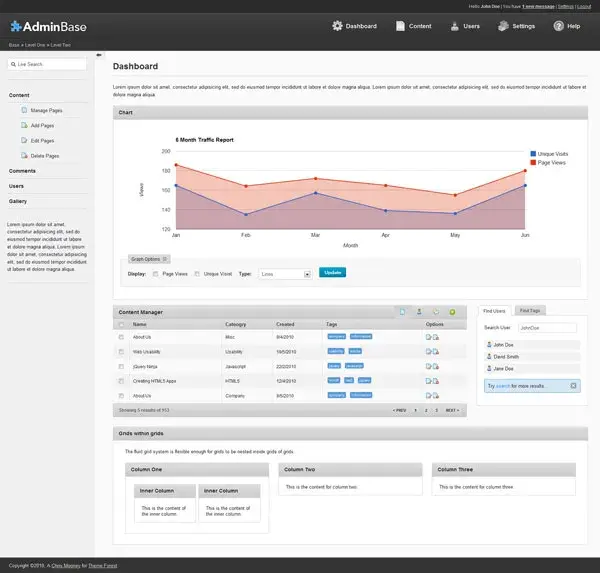Check the box for Web Usability row
The width and height of the screenshot is (600, 573).
121,352
